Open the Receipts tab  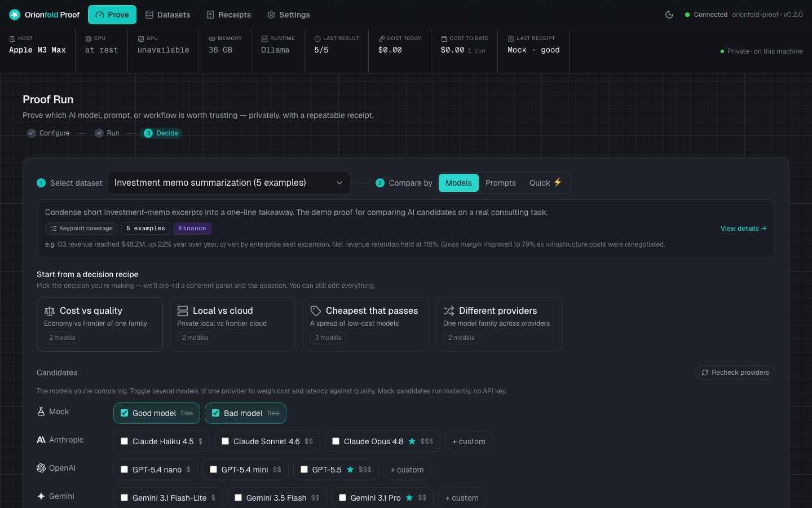coord(229,15)
